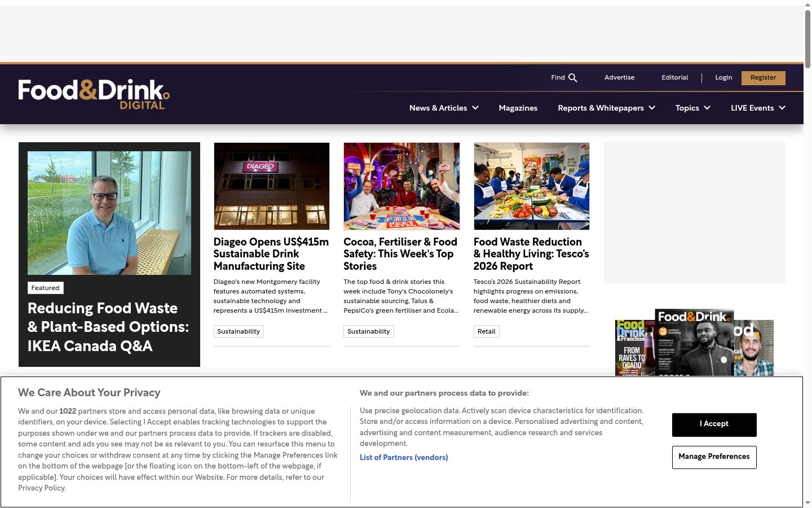This screenshot has height=508, width=812.
Task: Open the Food & Drink Digital logo
Action: coord(94,94)
